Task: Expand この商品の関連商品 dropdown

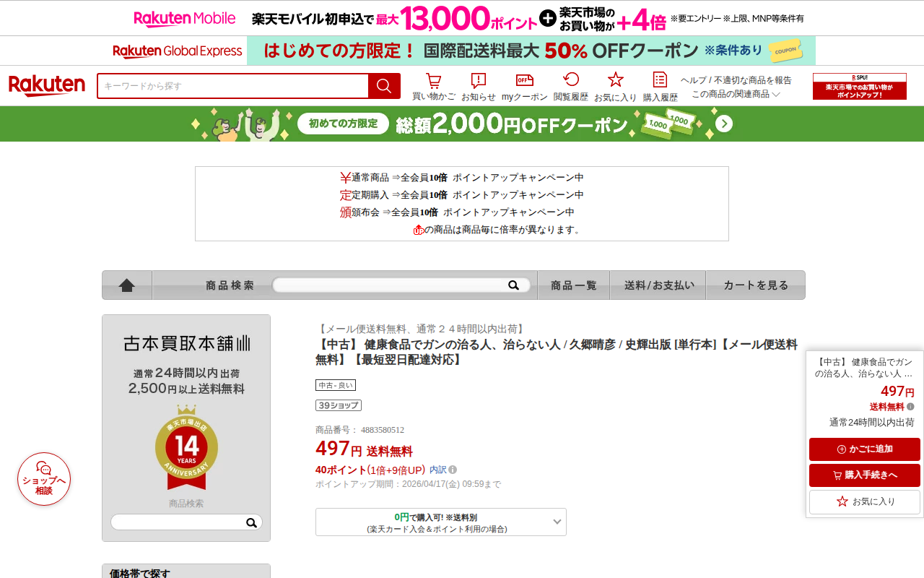Action: point(736,94)
